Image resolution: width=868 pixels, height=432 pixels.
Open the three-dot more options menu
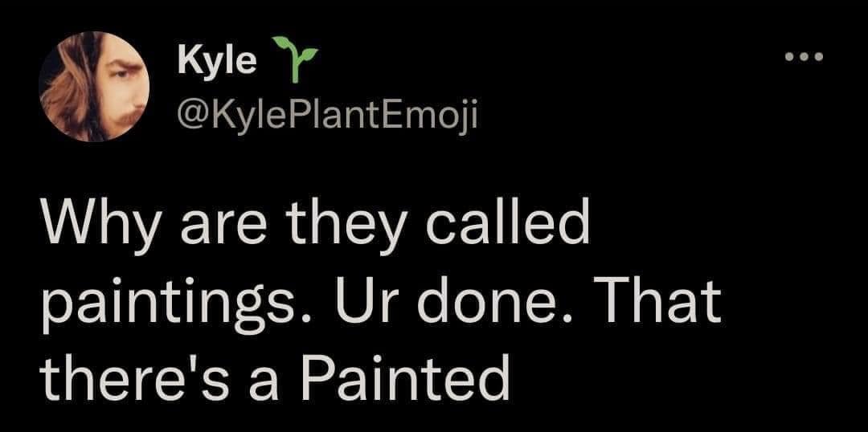coord(804,59)
